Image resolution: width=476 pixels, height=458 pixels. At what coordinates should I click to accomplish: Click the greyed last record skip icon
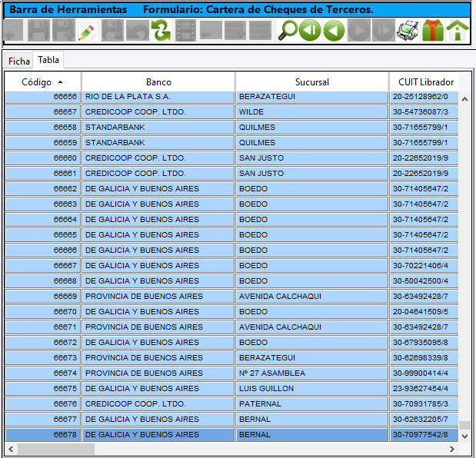[x=384, y=30]
